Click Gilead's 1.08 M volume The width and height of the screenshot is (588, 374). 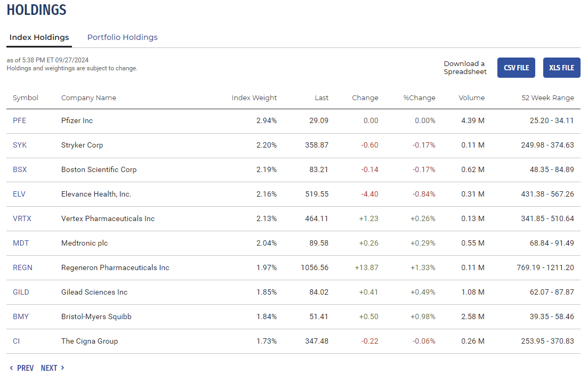(473, 292)
